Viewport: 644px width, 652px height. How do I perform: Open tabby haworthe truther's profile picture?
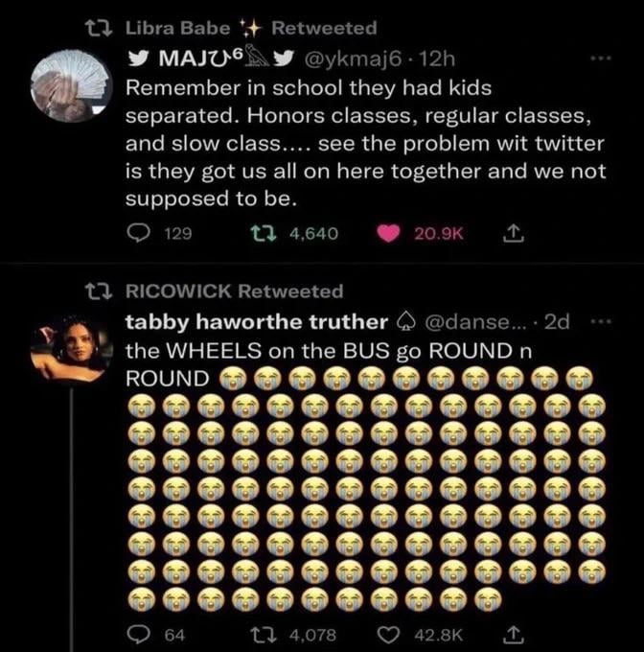[x=70, y=349]
